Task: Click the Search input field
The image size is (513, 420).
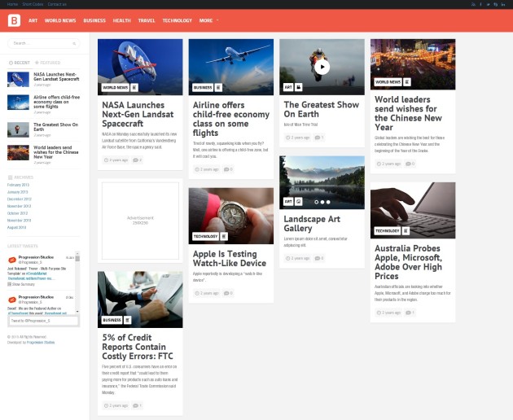Action: tap(43, 43)
